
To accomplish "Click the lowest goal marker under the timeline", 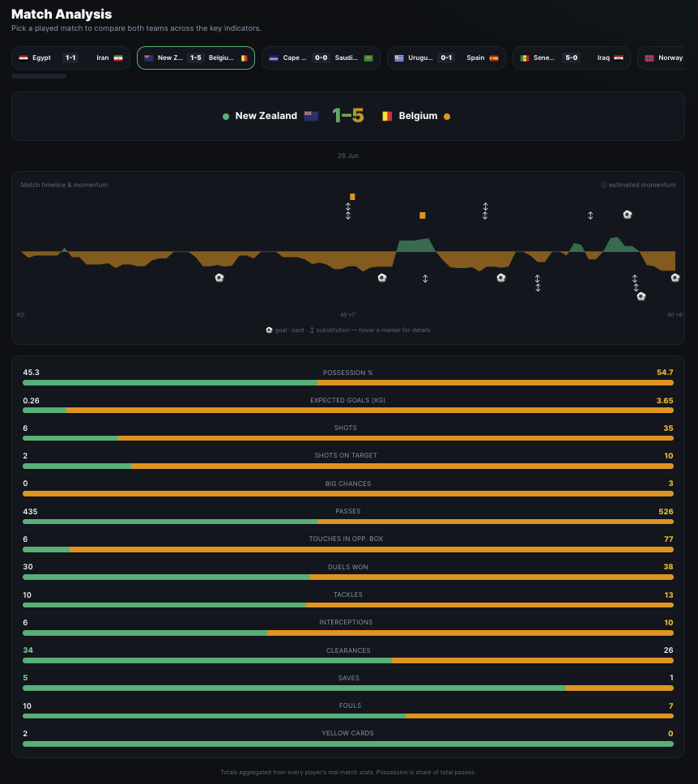I will [x=641, y=296].
